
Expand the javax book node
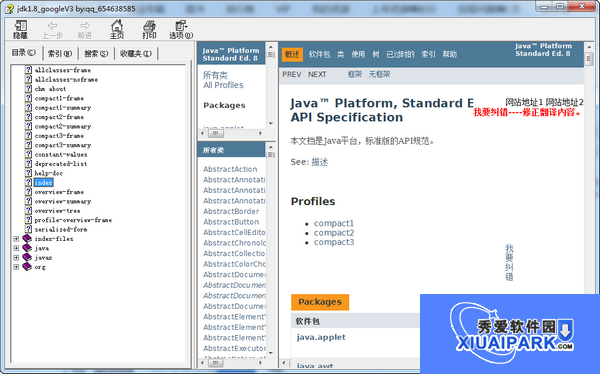[x=16, y=258]
